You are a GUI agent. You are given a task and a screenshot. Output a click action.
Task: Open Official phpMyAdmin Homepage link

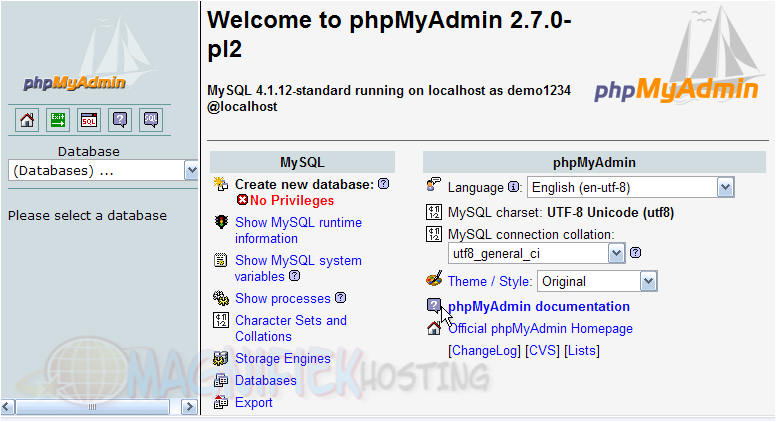click(x=540, y=328)
